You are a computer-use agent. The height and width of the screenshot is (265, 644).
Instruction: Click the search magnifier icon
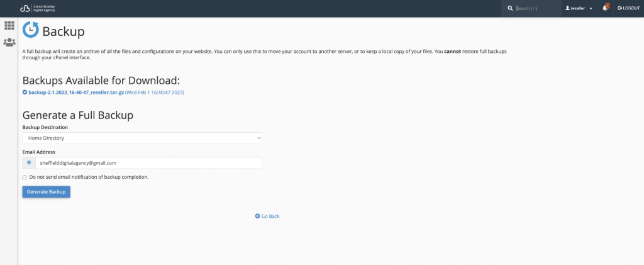pyautogui.click(x=510, y=8)
